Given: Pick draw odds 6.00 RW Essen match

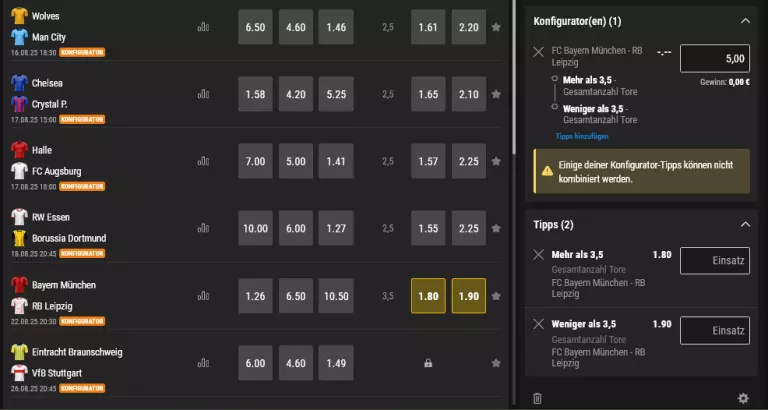Looking at the screenshot, I should (x=296, y=228).
